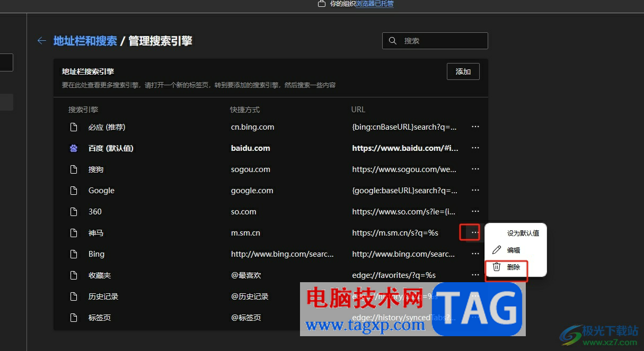Click the page icon beside 搜狗
This screenshot has height=351, width=644.
pyautogui.click(x=74, y=169)
